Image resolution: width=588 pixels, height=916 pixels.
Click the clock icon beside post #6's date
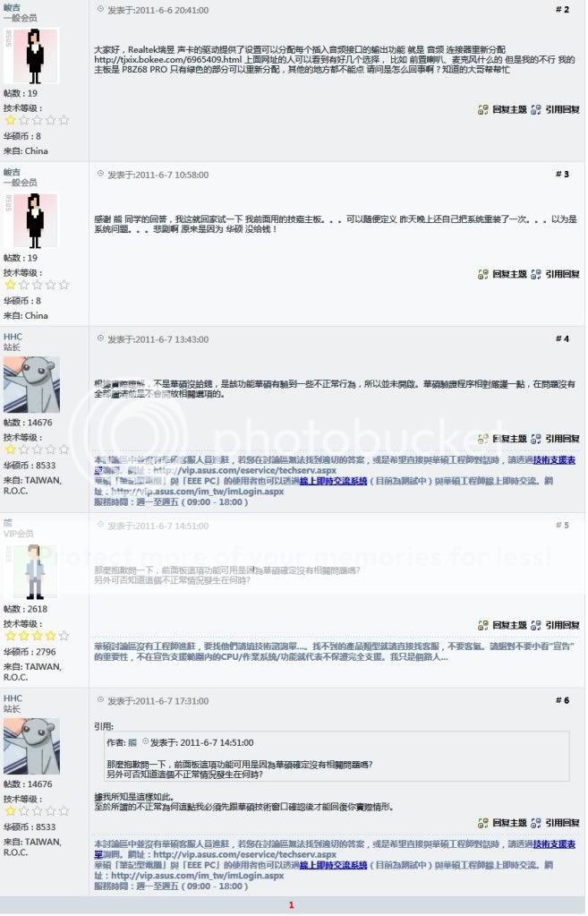tap(100, 700)
